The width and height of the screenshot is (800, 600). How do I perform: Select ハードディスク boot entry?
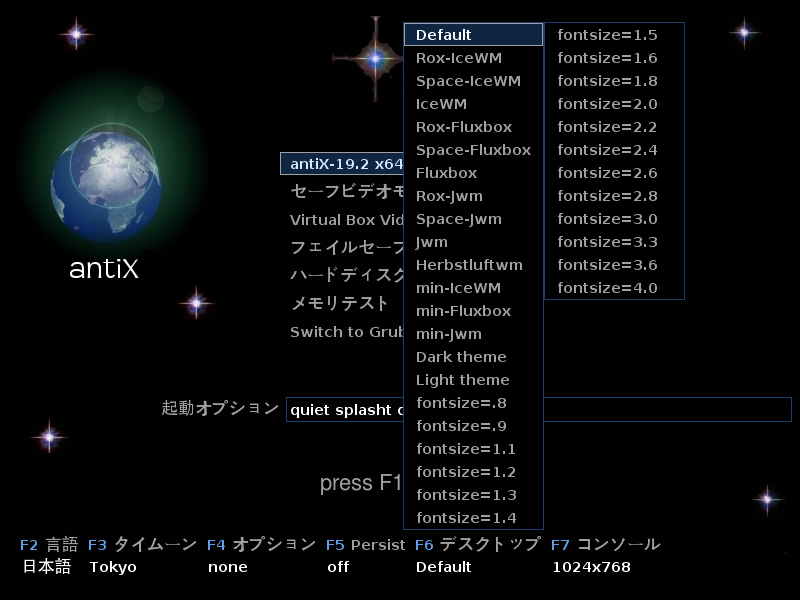tap(347, 275)
